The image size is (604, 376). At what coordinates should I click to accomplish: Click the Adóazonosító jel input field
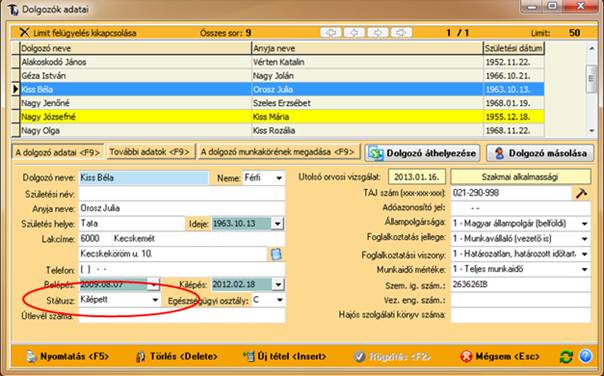[520, 208]
